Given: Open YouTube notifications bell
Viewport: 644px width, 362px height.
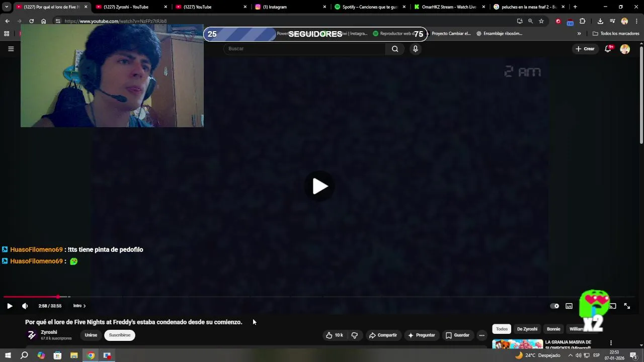Looking at the screenshot, I should point(608,49).
